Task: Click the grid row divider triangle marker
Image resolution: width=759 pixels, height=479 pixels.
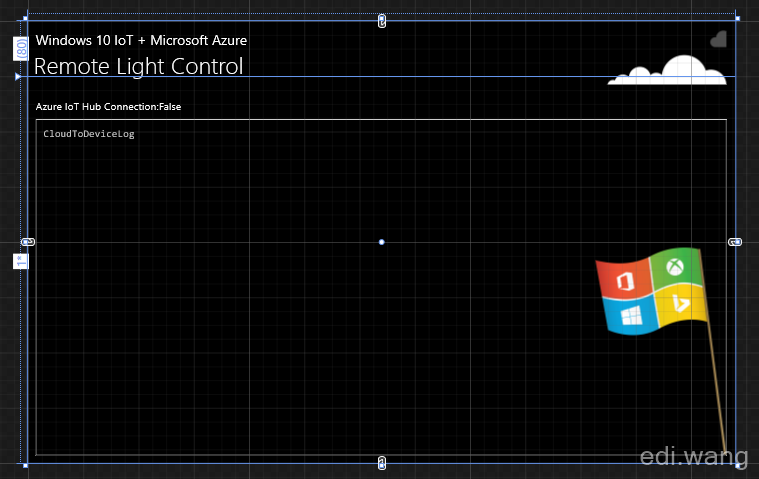Action: tap(18, 76)
